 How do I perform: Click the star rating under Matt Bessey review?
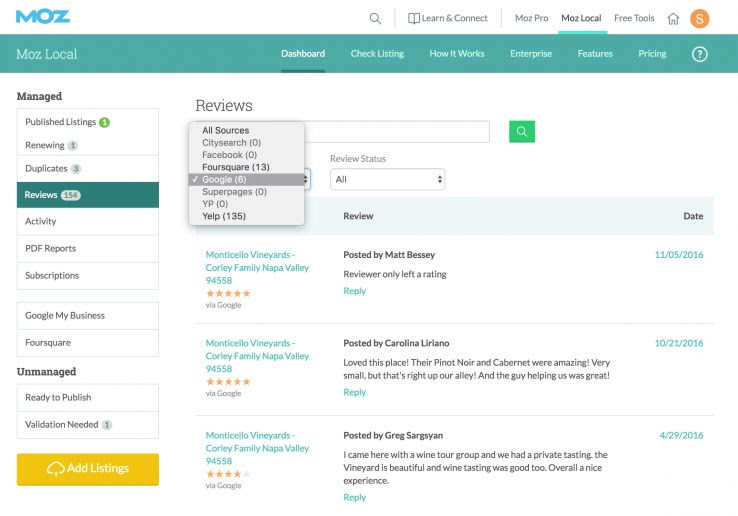click(228, 293)
